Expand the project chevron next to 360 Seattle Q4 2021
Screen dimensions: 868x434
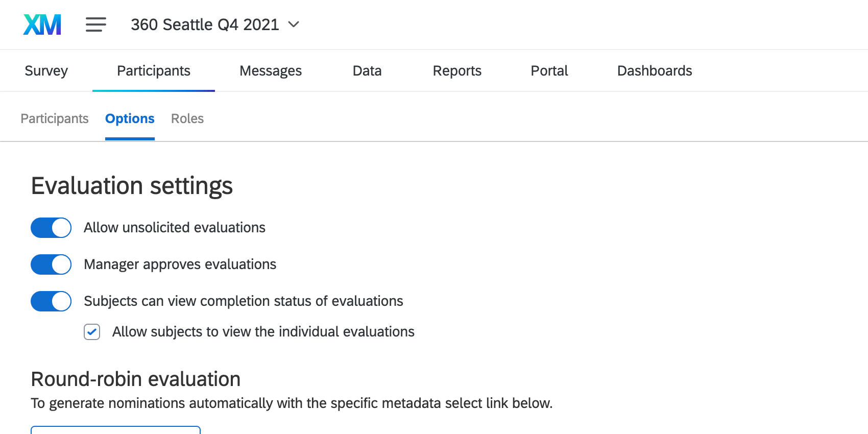[x=294, y=24]
